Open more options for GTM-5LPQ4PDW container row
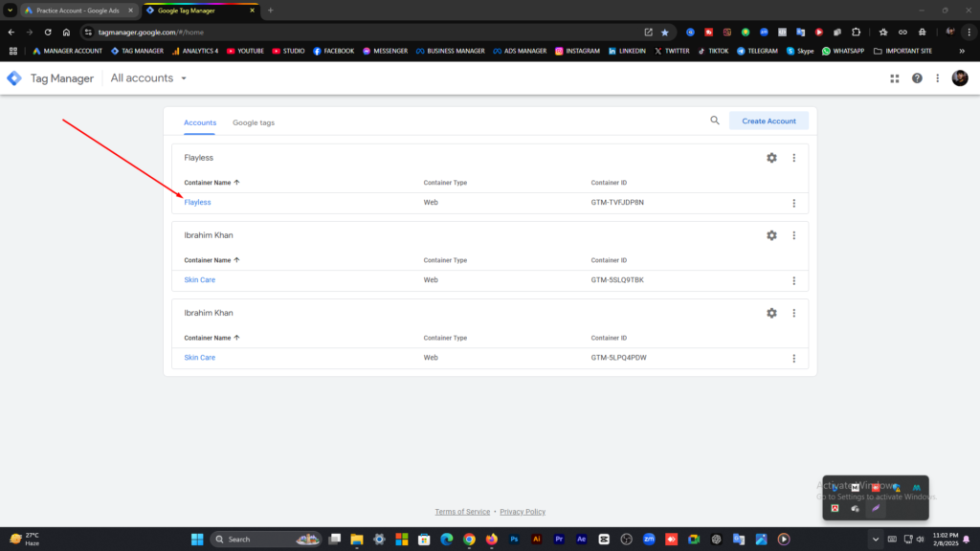This screenshot has width=980, height=551. [794, 358]
